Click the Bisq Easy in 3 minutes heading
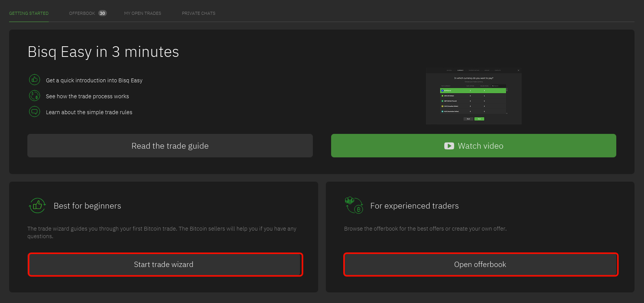 [x=103, y=52]
